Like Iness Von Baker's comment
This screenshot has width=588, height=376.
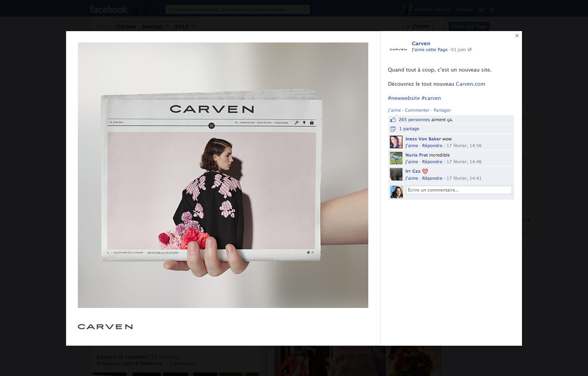412,145
